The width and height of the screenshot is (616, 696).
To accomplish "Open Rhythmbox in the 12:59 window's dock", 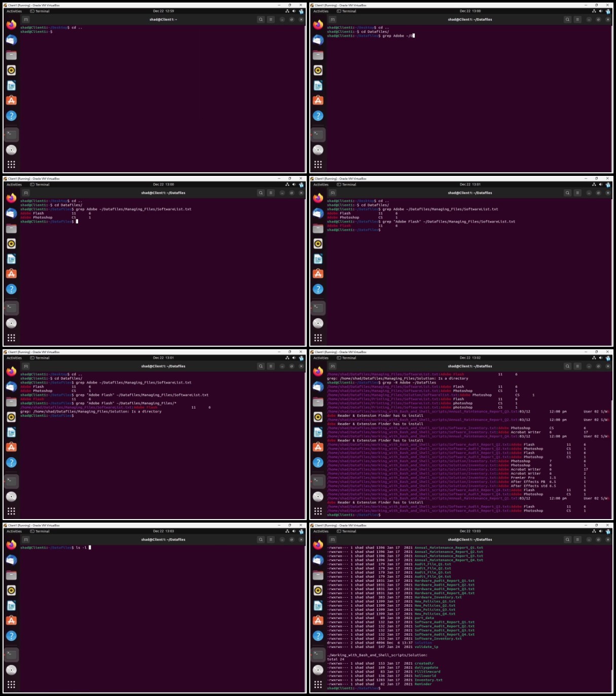I will (11, 70).
